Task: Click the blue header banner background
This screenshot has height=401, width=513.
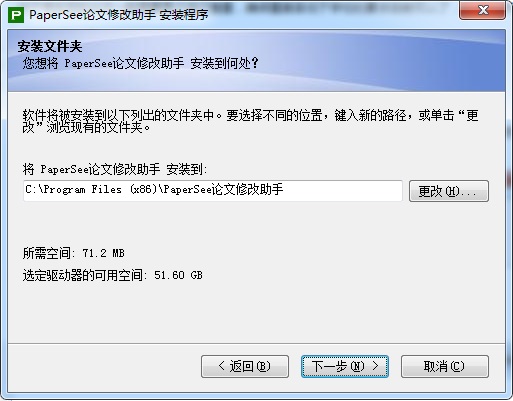Action: 367,60
